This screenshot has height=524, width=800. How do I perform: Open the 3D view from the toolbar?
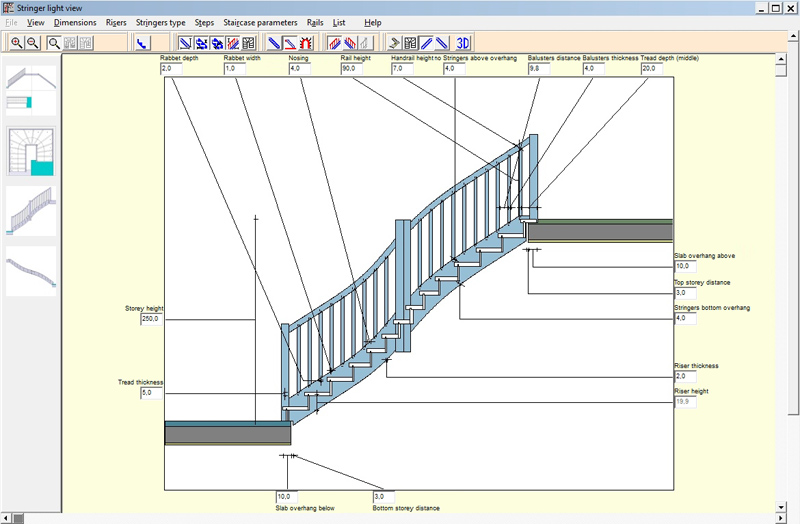[x=463, y=42]
